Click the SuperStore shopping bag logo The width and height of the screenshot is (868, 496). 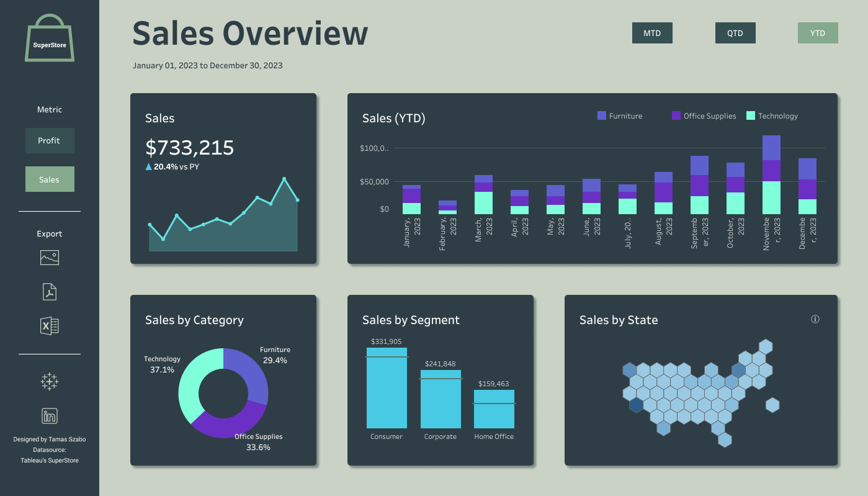49,38
